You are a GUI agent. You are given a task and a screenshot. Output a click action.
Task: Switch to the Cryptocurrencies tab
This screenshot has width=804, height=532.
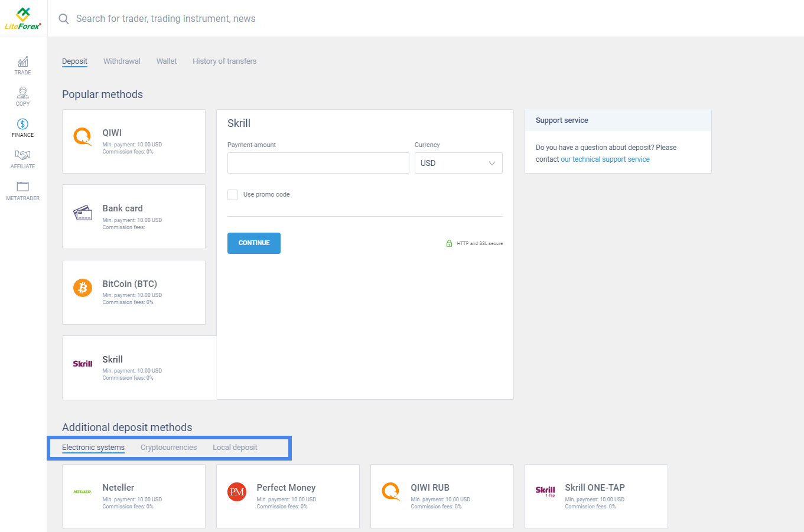(168, 448)
